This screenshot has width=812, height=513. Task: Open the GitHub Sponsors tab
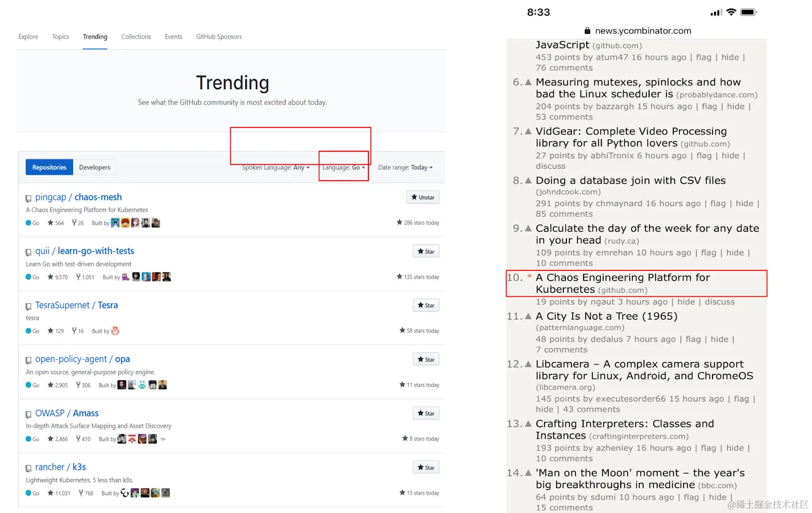(x=219, y=37)
